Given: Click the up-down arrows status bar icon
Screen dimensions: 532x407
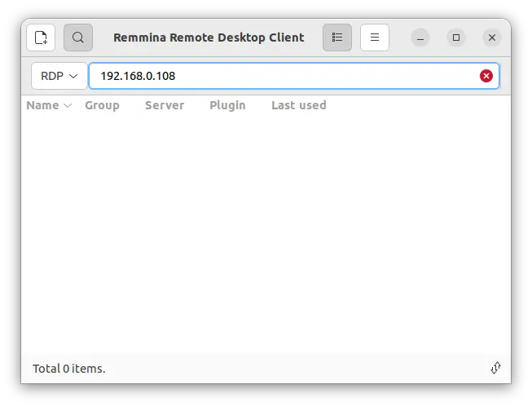Looking at the screenshot, I should (495, 369).
